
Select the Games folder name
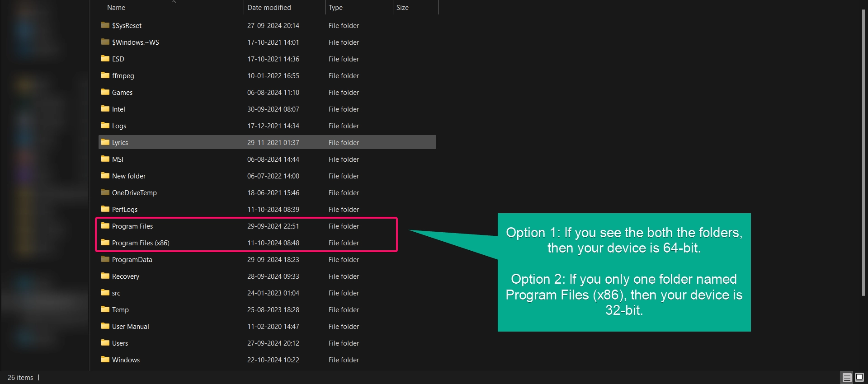click(x=122, y=92)
